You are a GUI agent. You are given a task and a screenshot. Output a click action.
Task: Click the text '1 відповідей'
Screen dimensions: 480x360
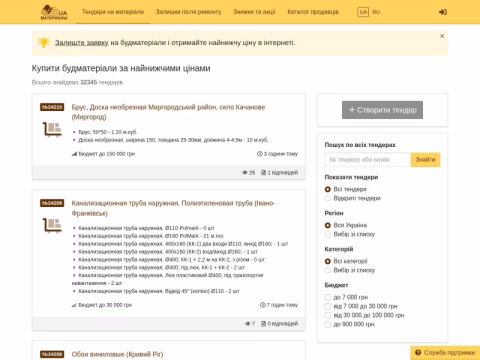click(283, 173)
